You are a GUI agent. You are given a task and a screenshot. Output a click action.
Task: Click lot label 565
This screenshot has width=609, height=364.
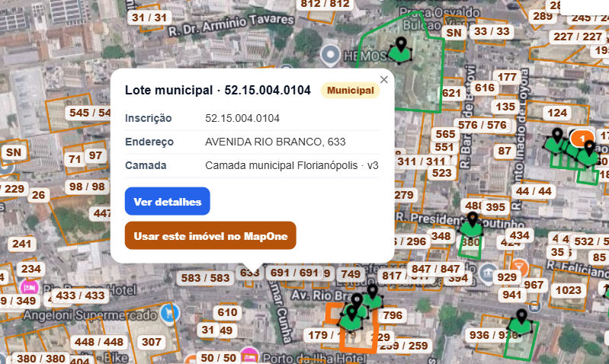pos(445,134)
